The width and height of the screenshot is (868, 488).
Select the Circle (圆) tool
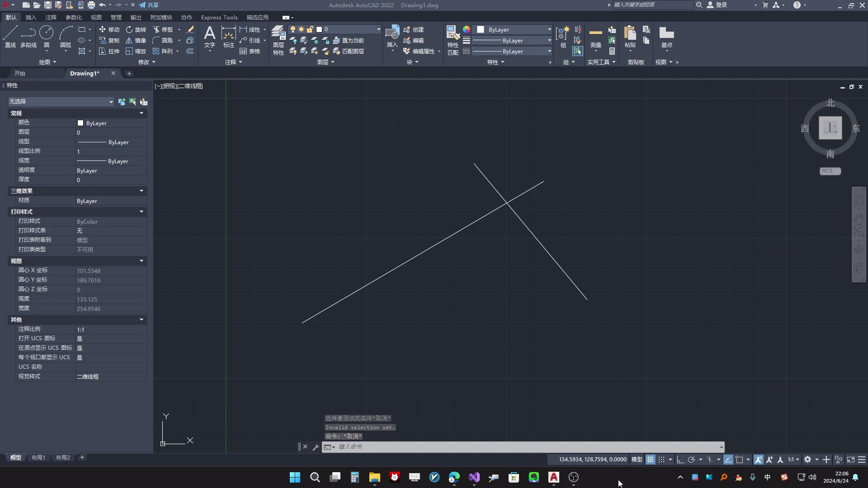(x=46, y=33)
